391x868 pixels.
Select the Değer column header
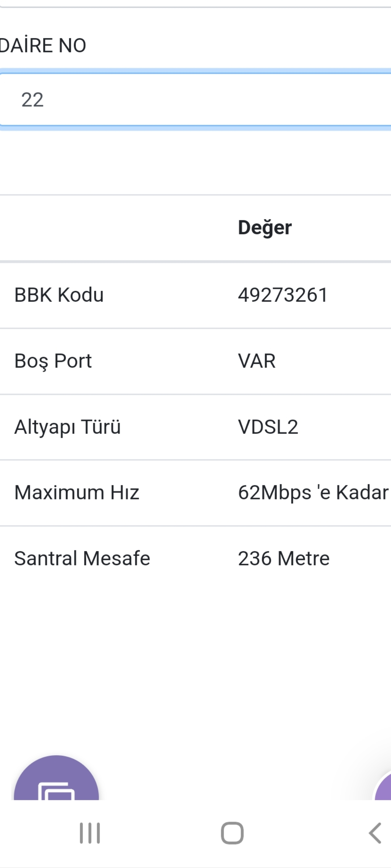265,228
